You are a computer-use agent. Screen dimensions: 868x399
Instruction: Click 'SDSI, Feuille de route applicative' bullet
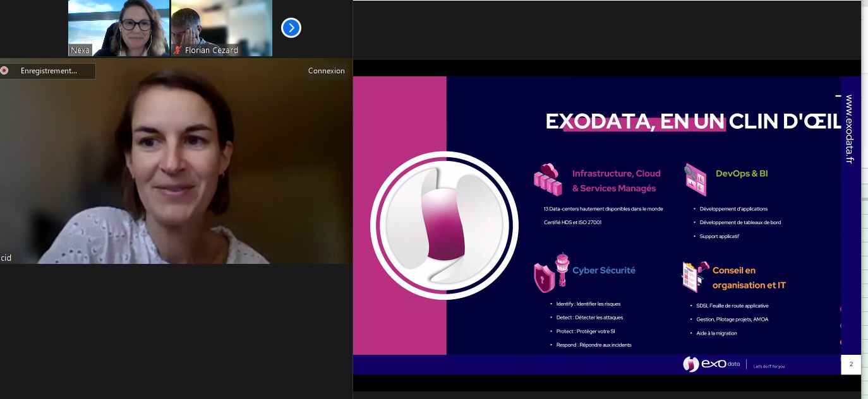pos(732,306)
